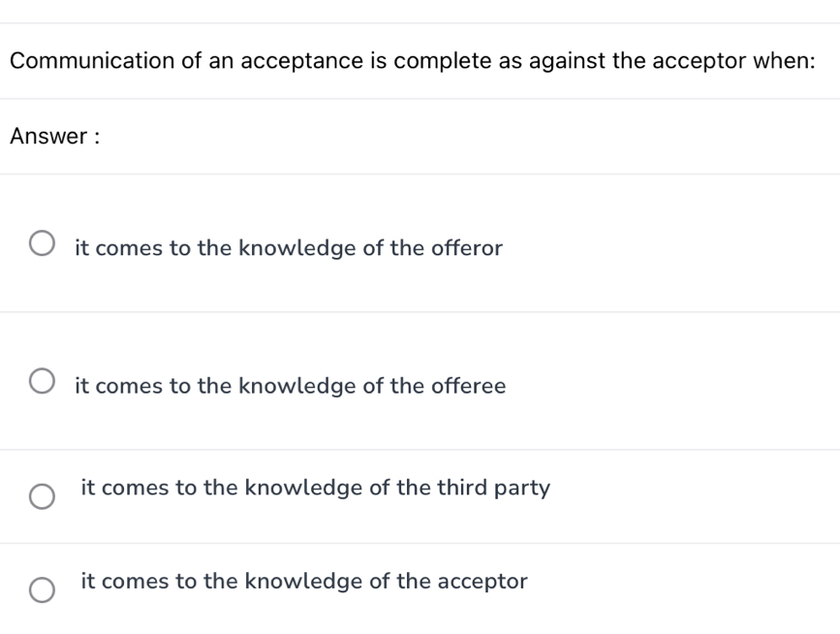
Task: Click the fourth answer option row
Action: click(x=420, y=586)
